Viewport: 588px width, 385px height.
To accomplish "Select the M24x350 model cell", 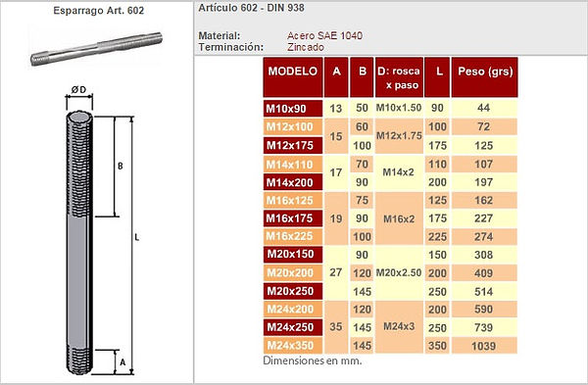I will [x=293, y=345].
